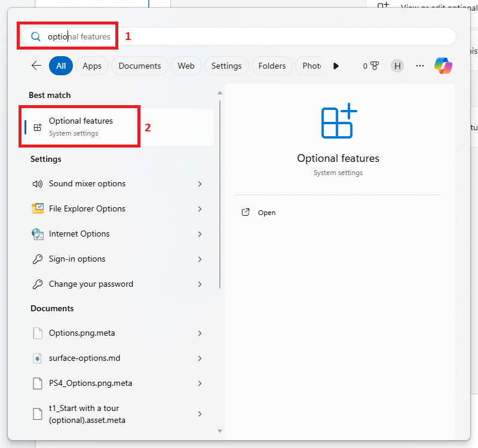Expand Sign-in options chevron

click(200, 259)
